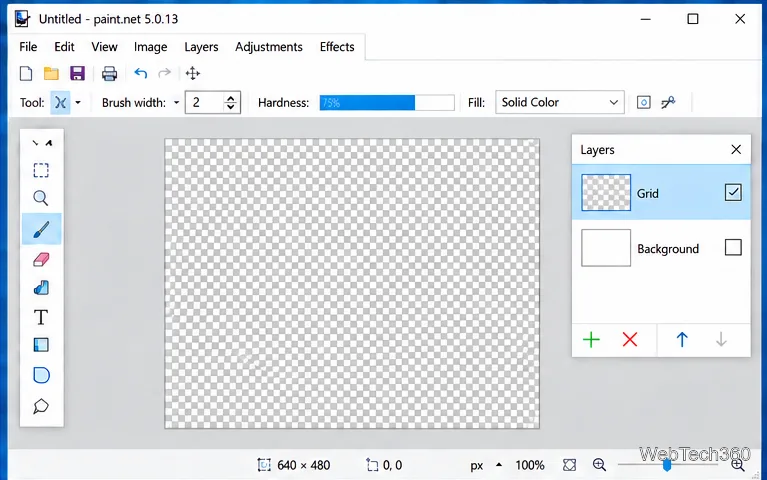Print the image with the printer icon
Viewport: 767px width, 480px height.
click(x=109, y=73)
